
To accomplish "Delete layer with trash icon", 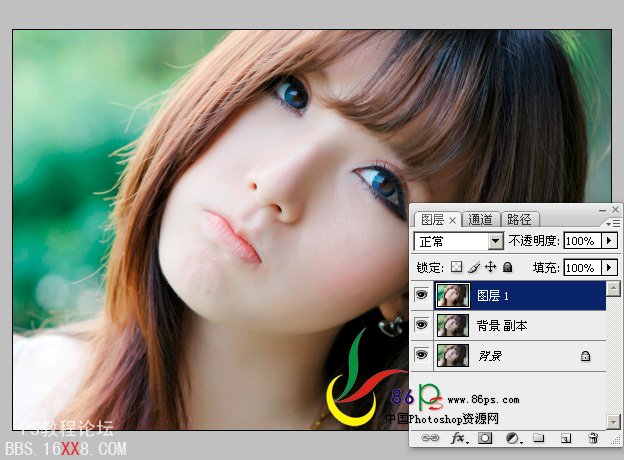I will pyautogui.click(x=592, y=438).
